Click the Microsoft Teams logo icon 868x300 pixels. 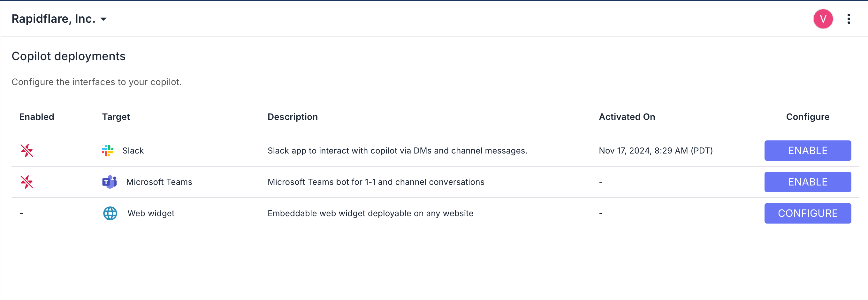pos(109,182)
